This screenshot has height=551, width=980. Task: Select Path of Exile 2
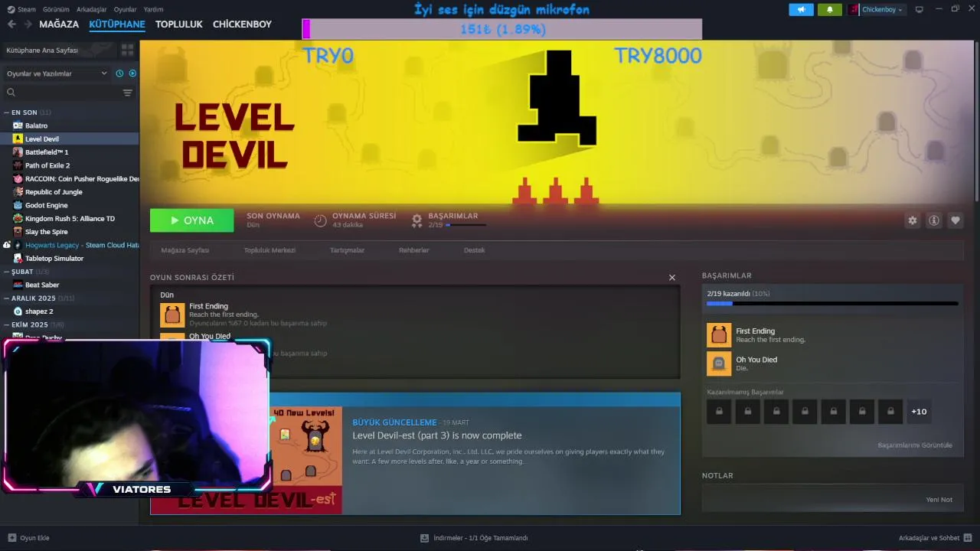(x=70, y=165)
